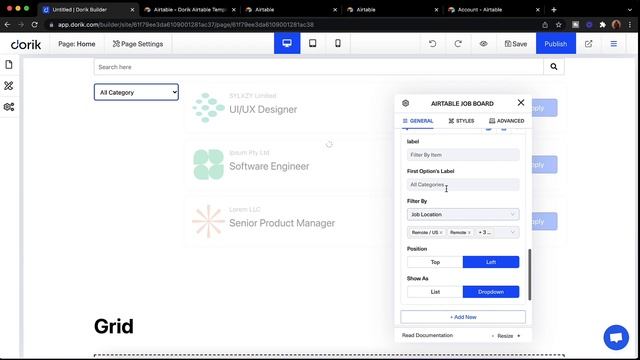The image size is (640, 360).
Task: Open the Job Location Filter By dropdown
Action: [x=463, y=214]
